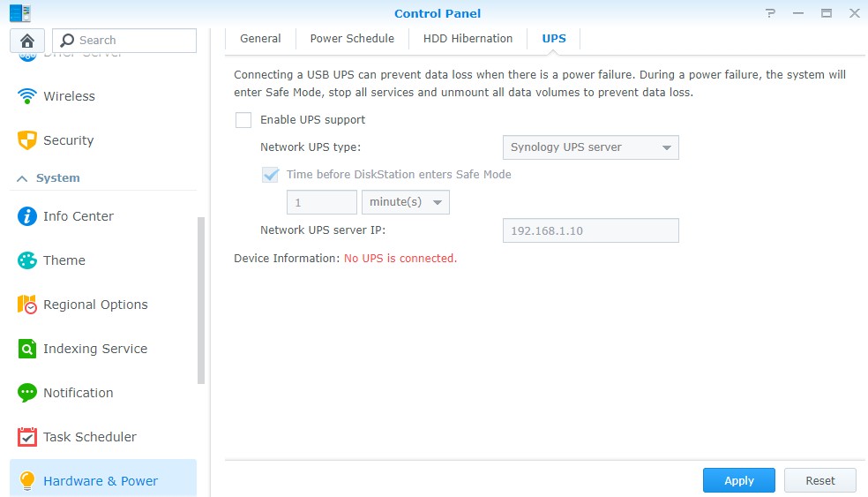
Task: Click the help question mark icon
Action: [x=771, y=13]
